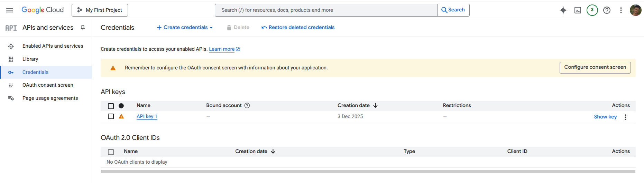Viewport: 644px width, 183px height.
Task: Click the Client ID column header
Action: coord(517,151)
